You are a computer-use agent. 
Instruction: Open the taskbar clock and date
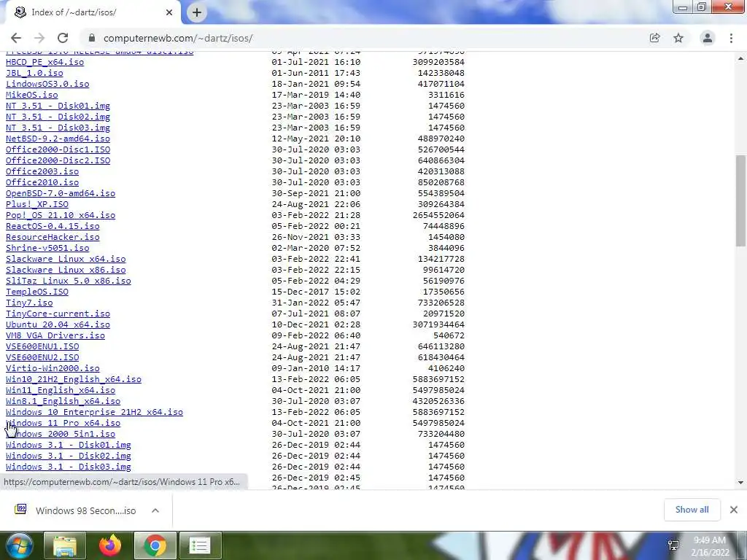coord(710,547)
